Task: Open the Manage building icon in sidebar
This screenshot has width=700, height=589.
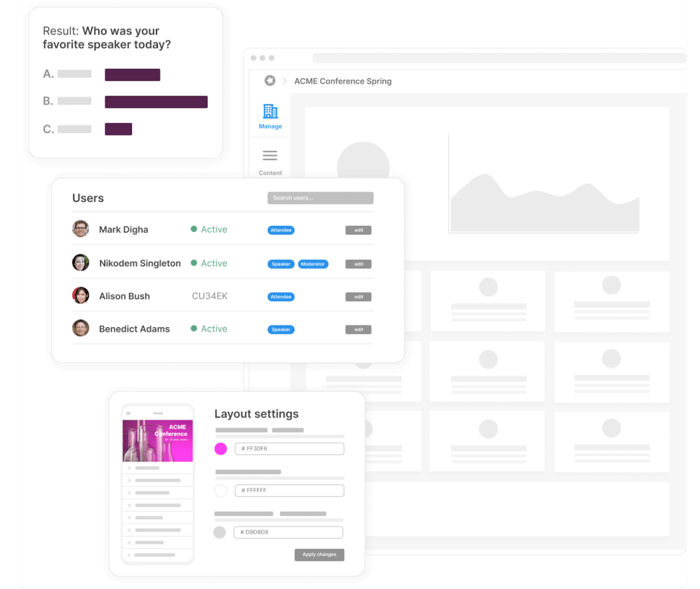Action: pos(270,111)
